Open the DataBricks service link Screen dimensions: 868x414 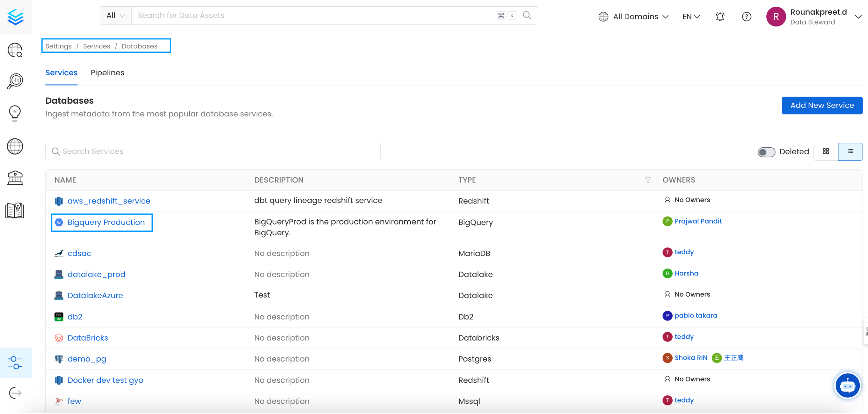(88, 338)
